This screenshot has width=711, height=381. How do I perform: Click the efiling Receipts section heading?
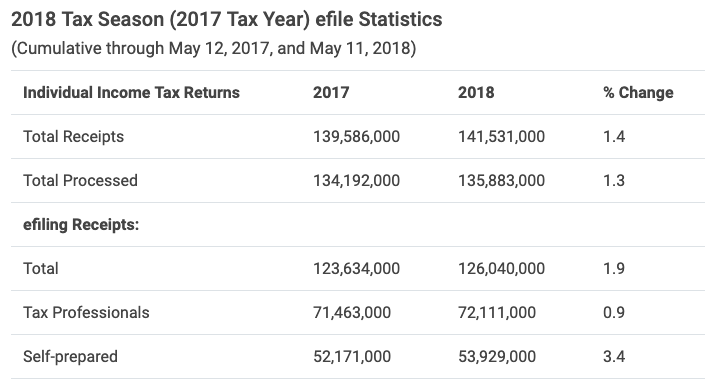pyautogui.click(x=81, y=225)
